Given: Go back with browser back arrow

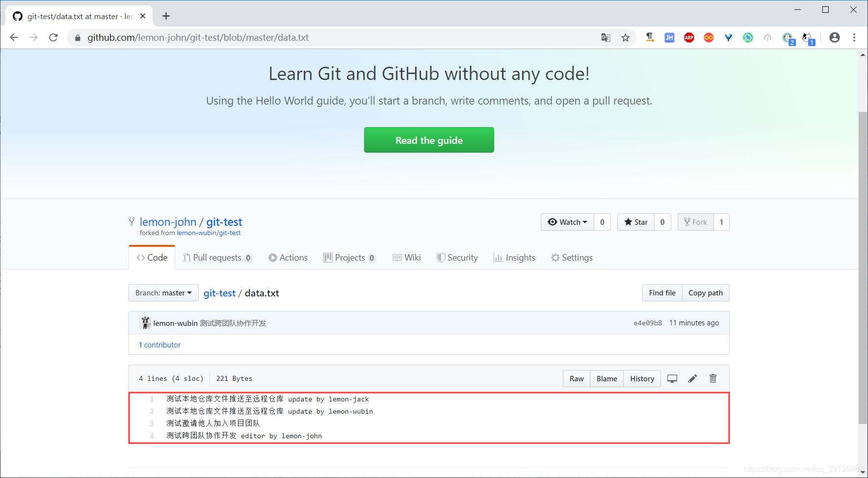Looking at the screenshot, I should [x=14, y=37].
